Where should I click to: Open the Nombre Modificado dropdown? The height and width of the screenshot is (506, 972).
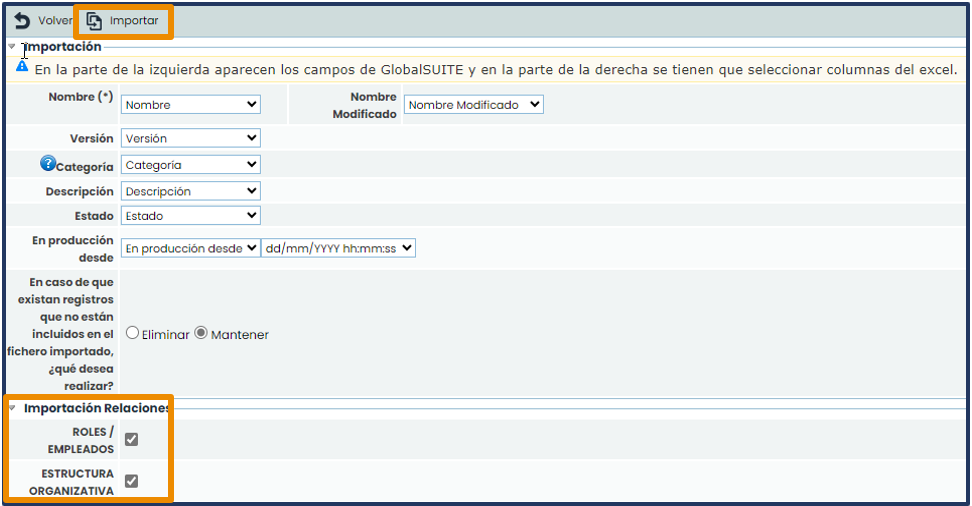coord(474,104)
